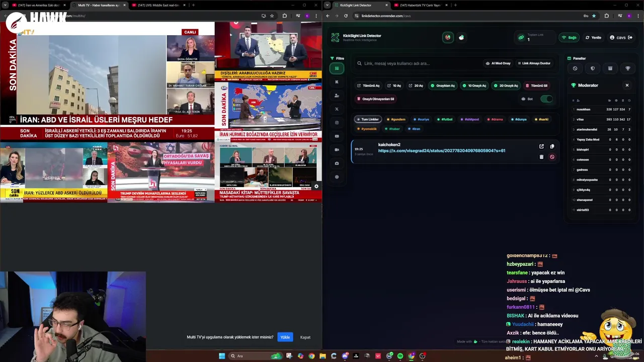Click the photo camera filter icon
This screenshot has height=362, width=644.
337,163
